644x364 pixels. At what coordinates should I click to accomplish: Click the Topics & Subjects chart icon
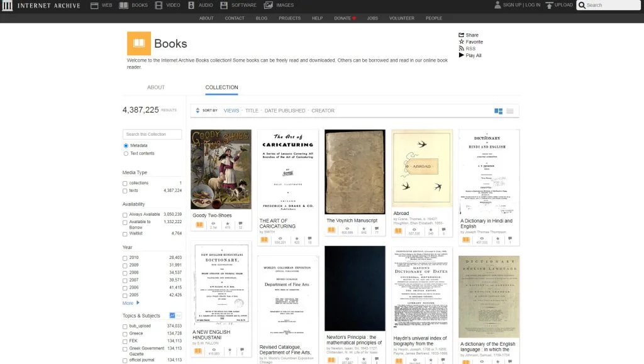[172, 315]
